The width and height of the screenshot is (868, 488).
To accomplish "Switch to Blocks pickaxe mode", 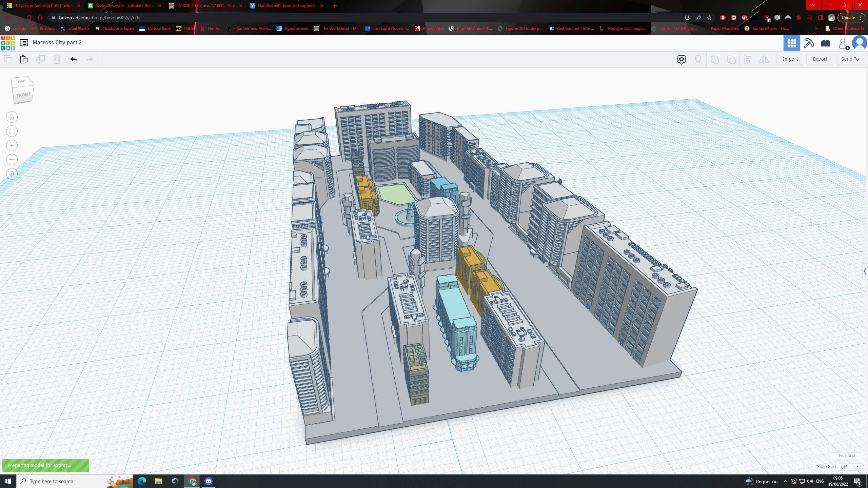I will click(x=809, y=43).
